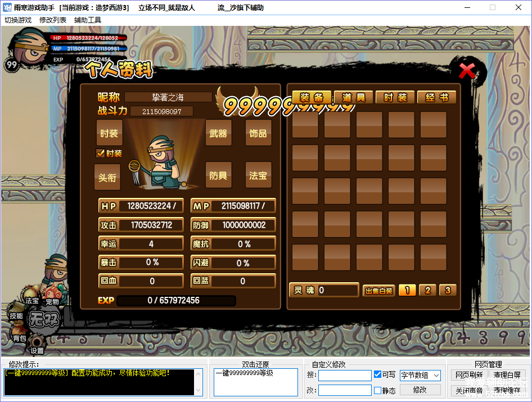
Task: Click the EXP bar 0 / 657972456
Action: tap(176, 300)
